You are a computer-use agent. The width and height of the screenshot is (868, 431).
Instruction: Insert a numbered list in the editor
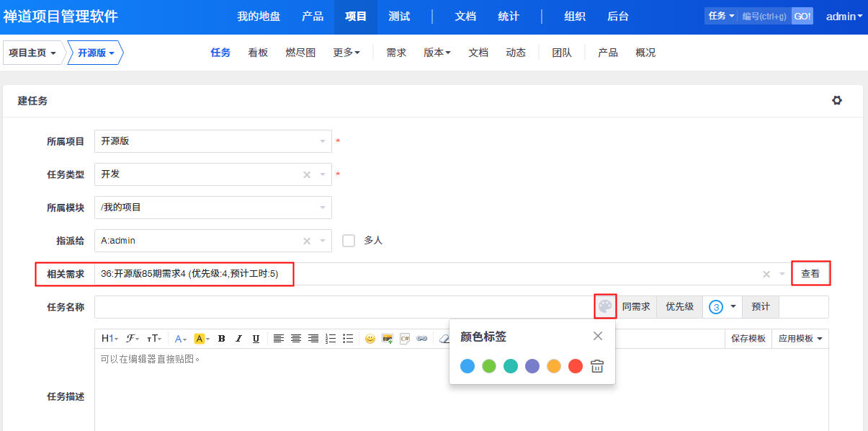(x=331, y=338)
